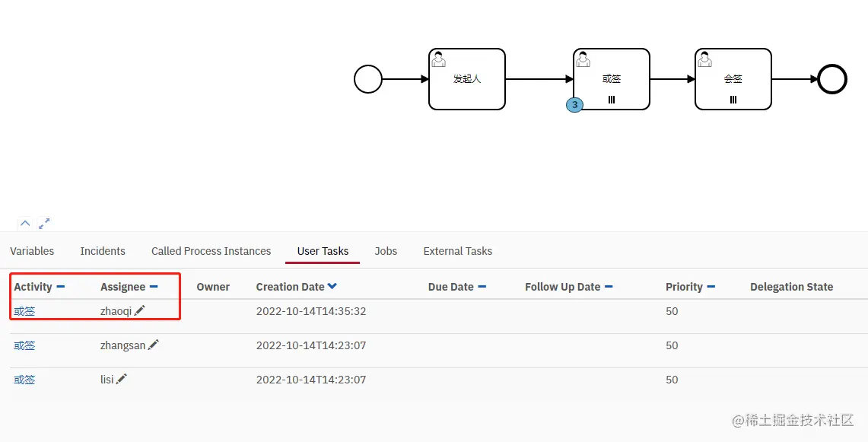Open the 或签 activity link for zhaoqi
868x442 pixels.
point(24,311)
